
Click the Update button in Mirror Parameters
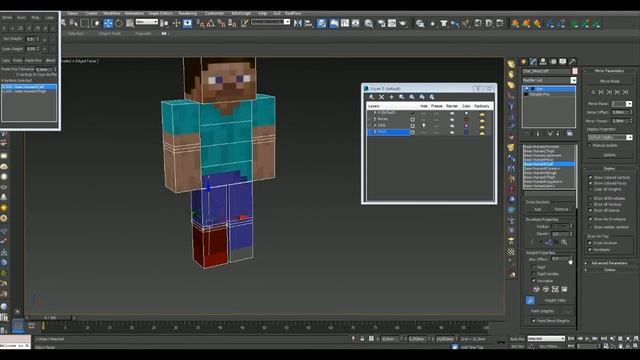(609, 155)
